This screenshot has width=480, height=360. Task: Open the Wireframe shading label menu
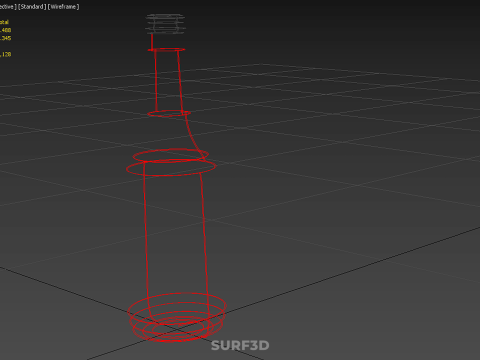[x=64, y=7]
